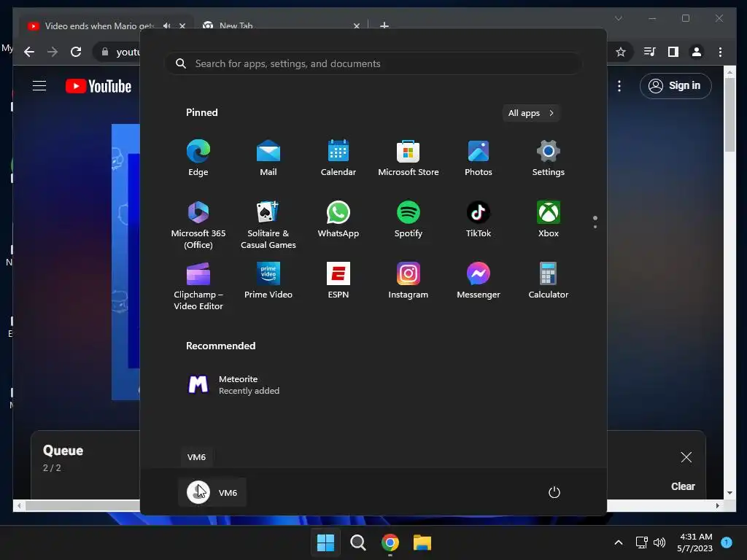Open the notification badge on taskbar
Image resolution: width=747 pixels, height=560 pixels.
click(727, 542)
